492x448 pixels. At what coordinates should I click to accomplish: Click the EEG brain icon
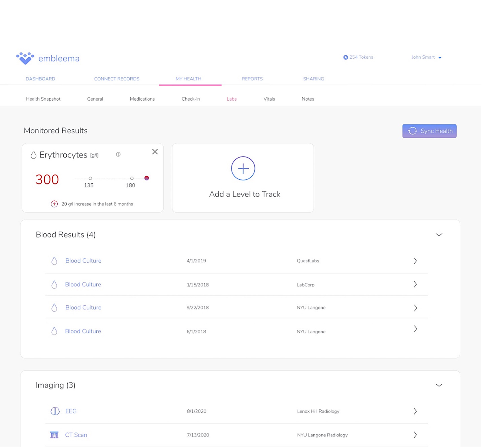coord(55,411)
